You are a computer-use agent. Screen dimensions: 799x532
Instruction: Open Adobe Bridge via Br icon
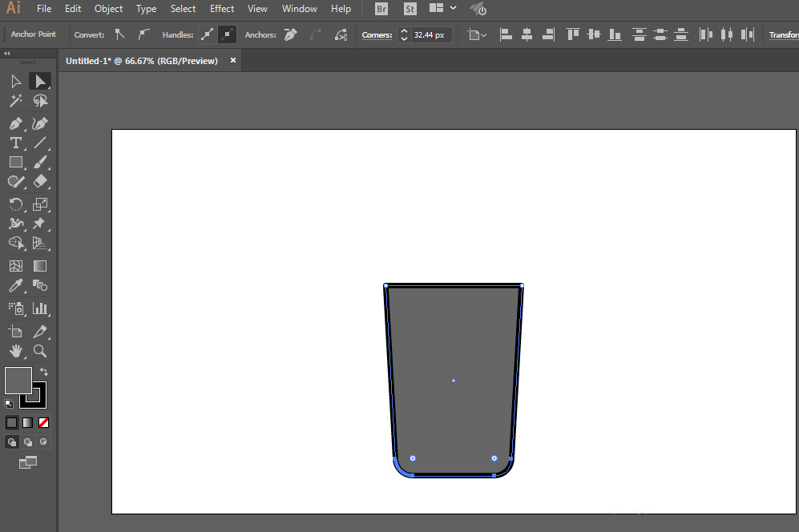[x=382, y=9]
